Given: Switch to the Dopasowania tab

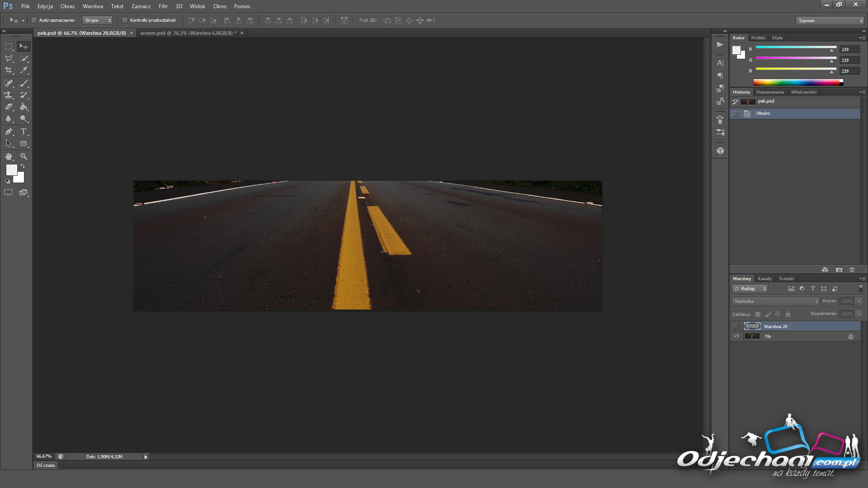Looking at the screenshot, I should (x=770, y=92).
